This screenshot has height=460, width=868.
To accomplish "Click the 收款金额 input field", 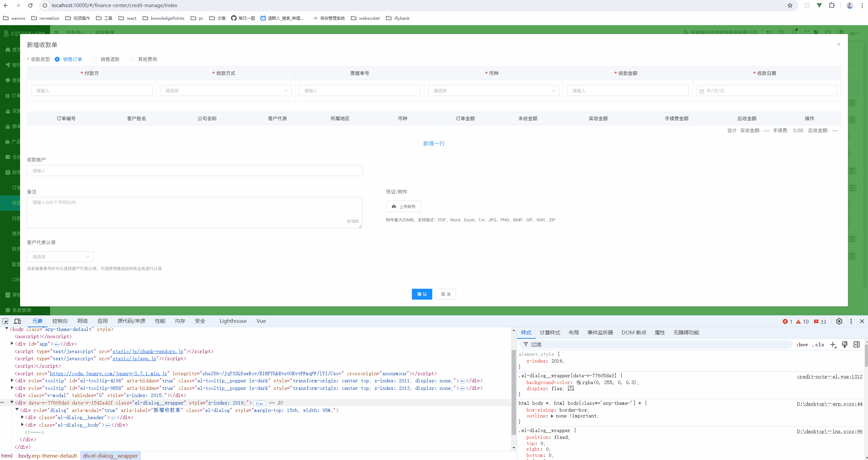I will coord(628,91).
